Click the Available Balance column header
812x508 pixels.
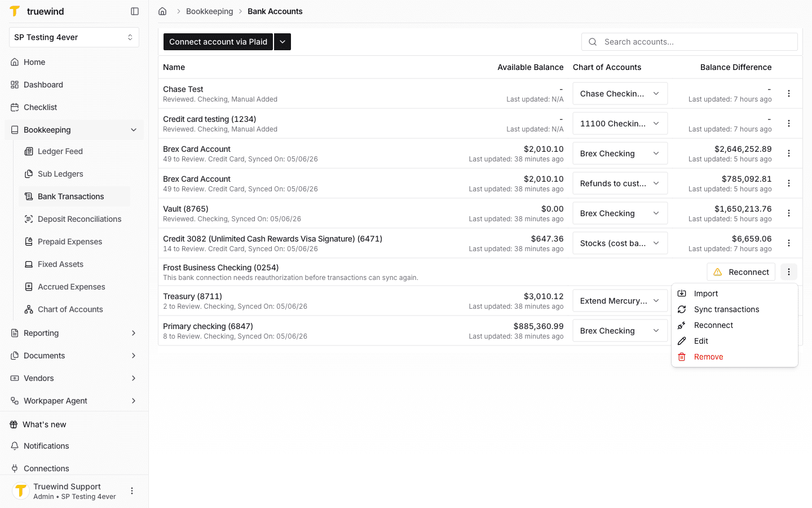(530, 67)
